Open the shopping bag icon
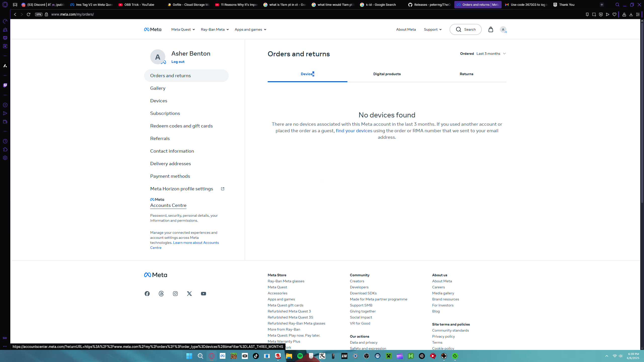 pos(491,29)
